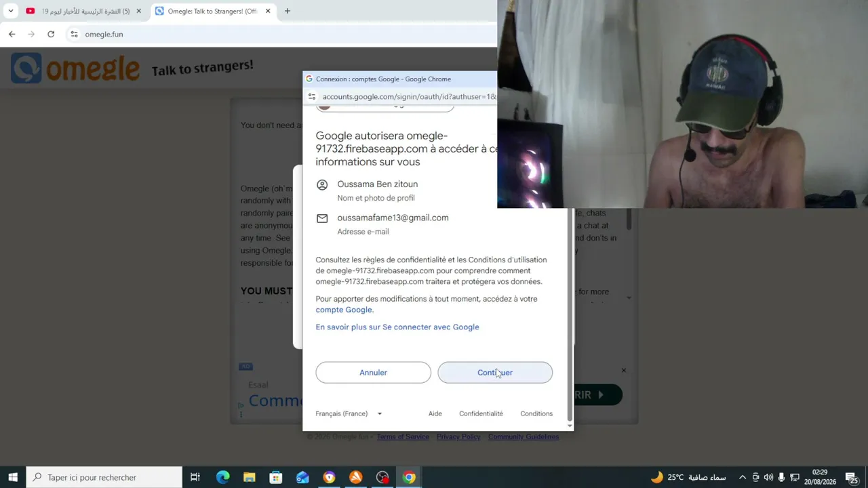Click the site info icon in popup address bar
This screenshot has height=488, width=868.
[311, 97]
